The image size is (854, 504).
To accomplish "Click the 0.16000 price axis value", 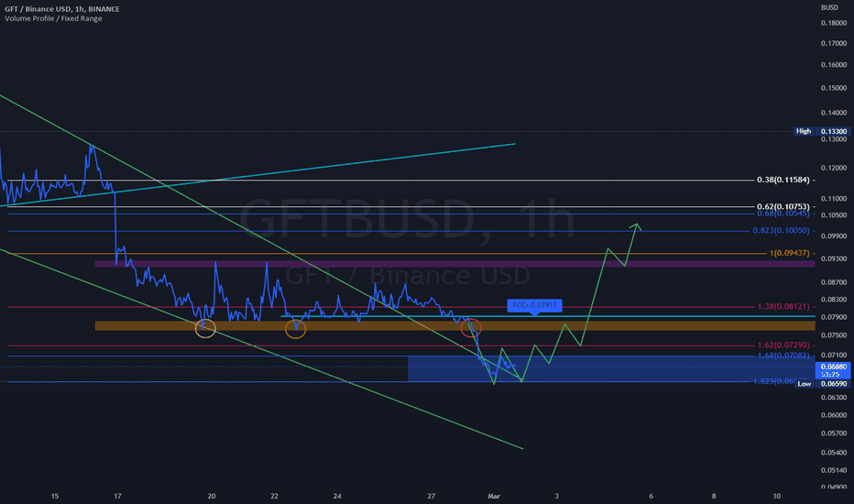I will (x=833, y=65).
